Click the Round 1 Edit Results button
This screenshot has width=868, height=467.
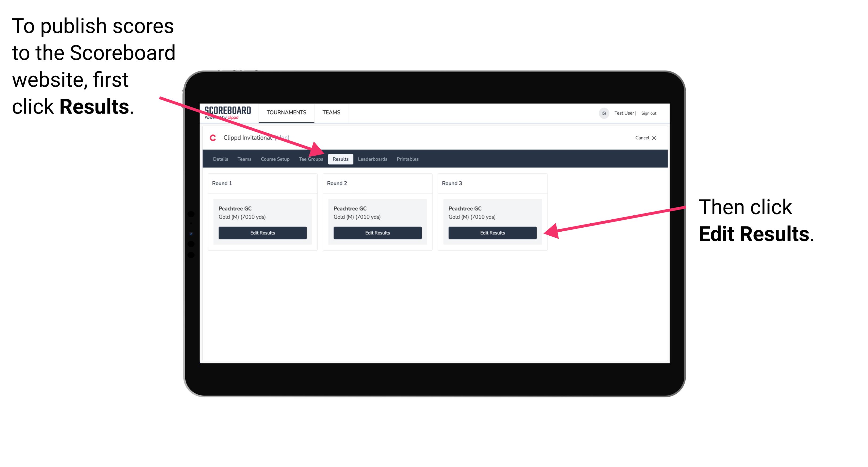click(262, 232)
